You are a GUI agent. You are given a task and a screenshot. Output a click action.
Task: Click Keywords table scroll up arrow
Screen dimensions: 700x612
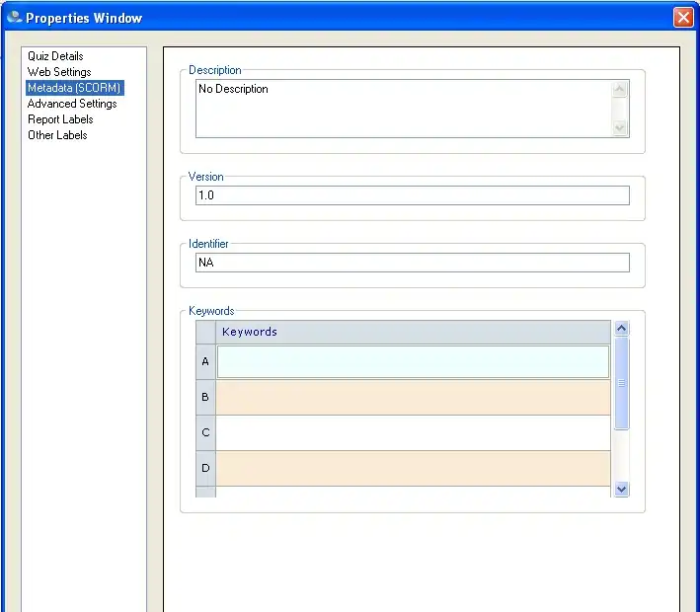[621, 329]
